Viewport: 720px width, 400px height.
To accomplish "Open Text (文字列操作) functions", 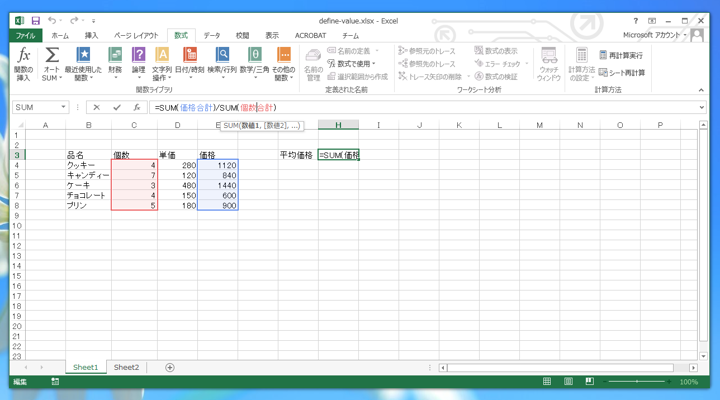I will pyautogui.click(x=162, y=64).
